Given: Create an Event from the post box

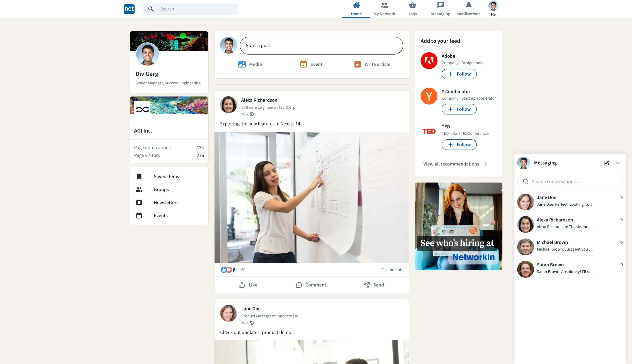Looking at the screenshot, I should point(311,64).
